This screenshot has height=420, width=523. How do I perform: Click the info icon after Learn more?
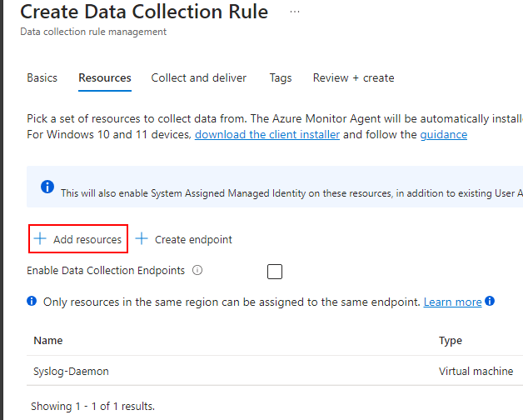pyautogui.click(x=490, y=301)
